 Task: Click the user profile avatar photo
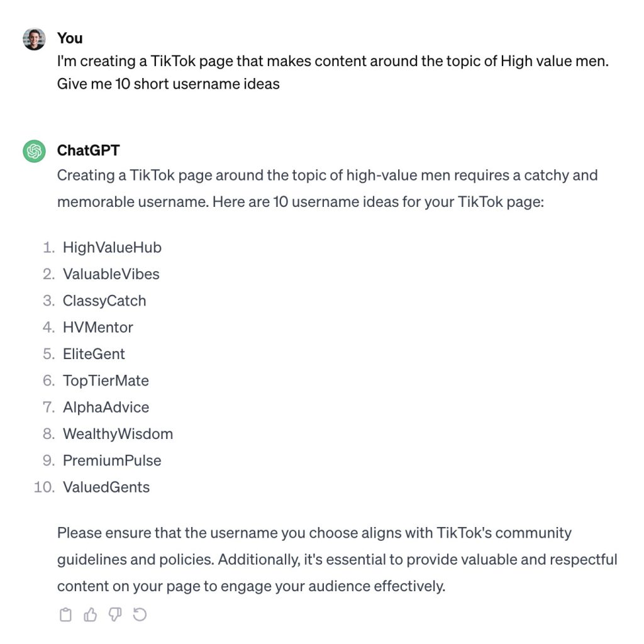pos(34,39)
